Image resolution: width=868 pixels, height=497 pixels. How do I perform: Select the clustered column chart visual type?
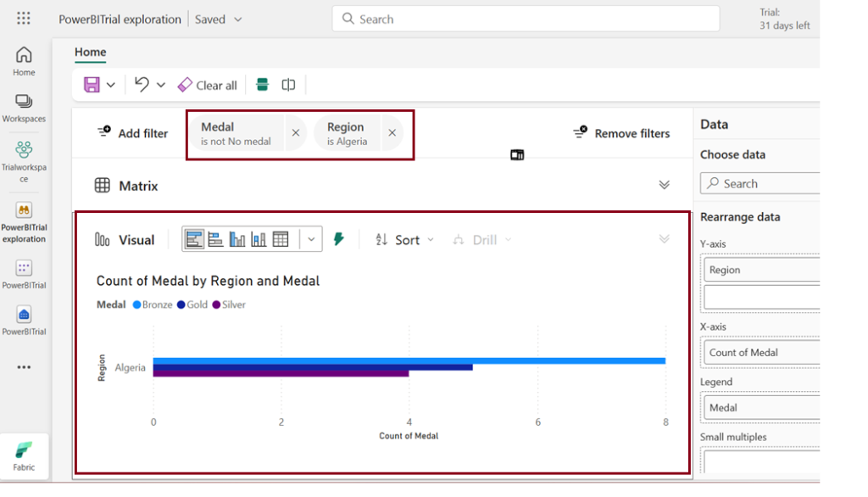point(237,240)
